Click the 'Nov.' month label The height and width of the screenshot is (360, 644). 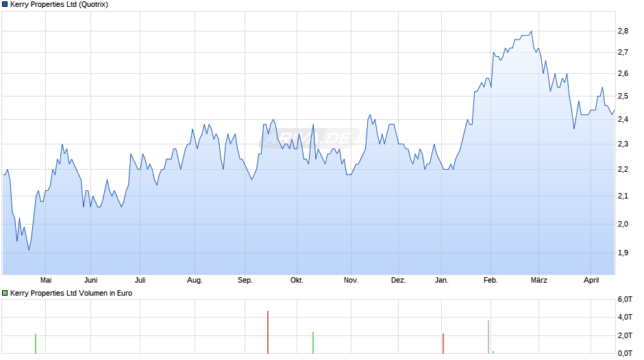click(351, 280)
